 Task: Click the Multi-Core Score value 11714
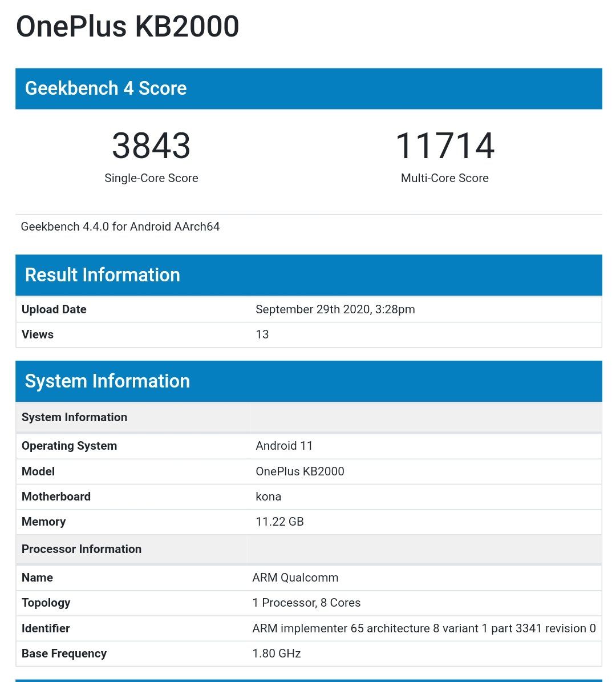445,146
